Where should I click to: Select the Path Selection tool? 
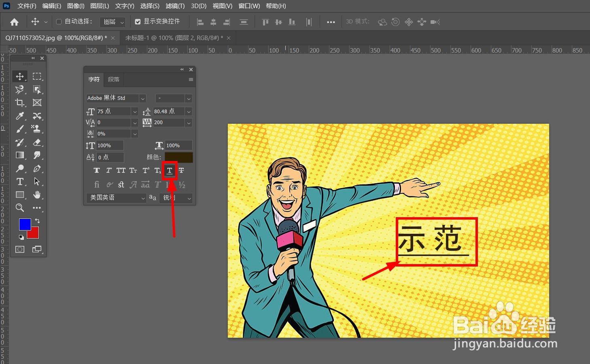click(x=37, y=182)
